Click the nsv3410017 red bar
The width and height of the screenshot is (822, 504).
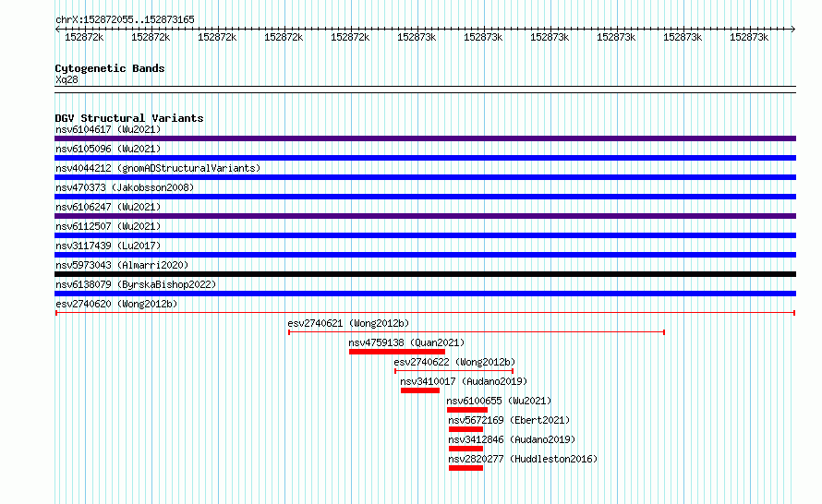[420, 390]
